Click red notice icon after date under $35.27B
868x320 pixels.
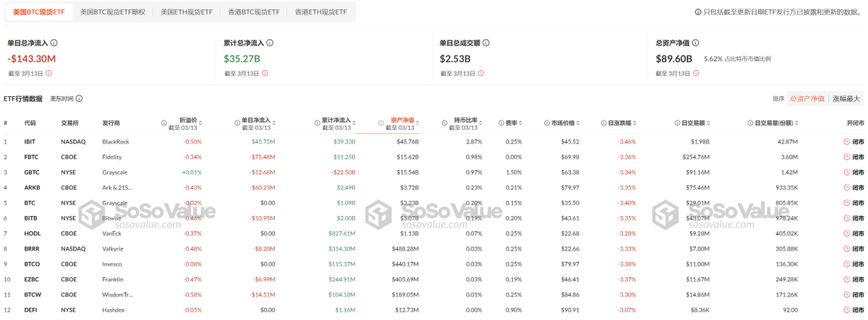(265, 73)
